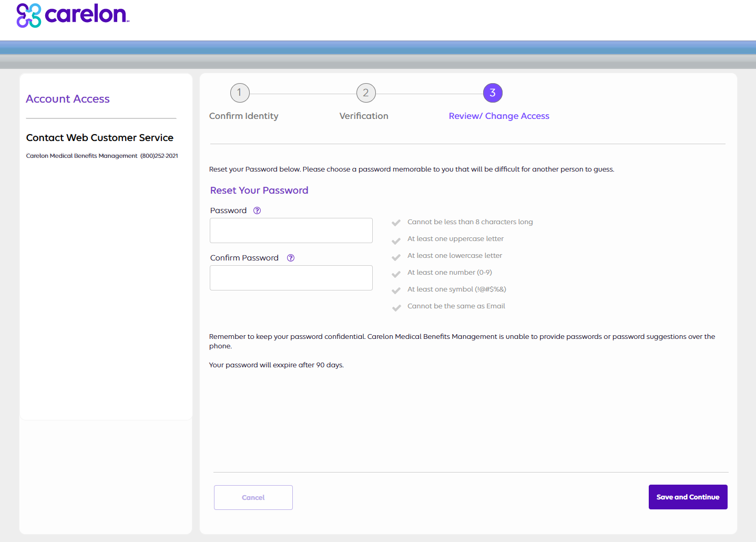The image size is (756, 542).
Task: Select step 1 circle in progress bar
Action: click(240, 93)
